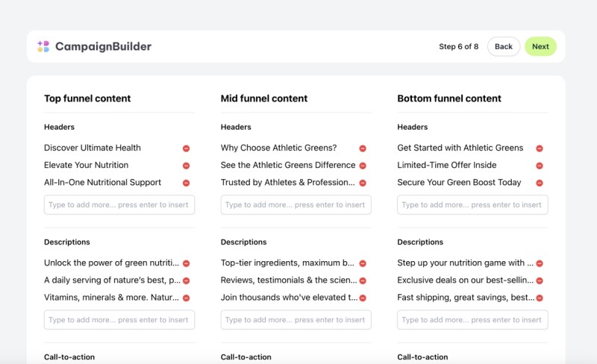Viewport: 597px width, 364px height.
Task: Delete 'Exclusive deals on our best-selling' description
Action: (540, 280)
